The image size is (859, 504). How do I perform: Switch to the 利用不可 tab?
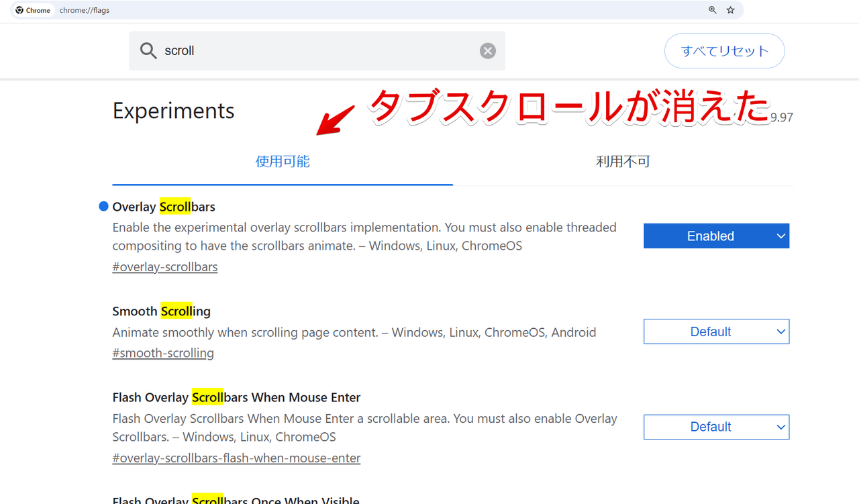[623, 162]
